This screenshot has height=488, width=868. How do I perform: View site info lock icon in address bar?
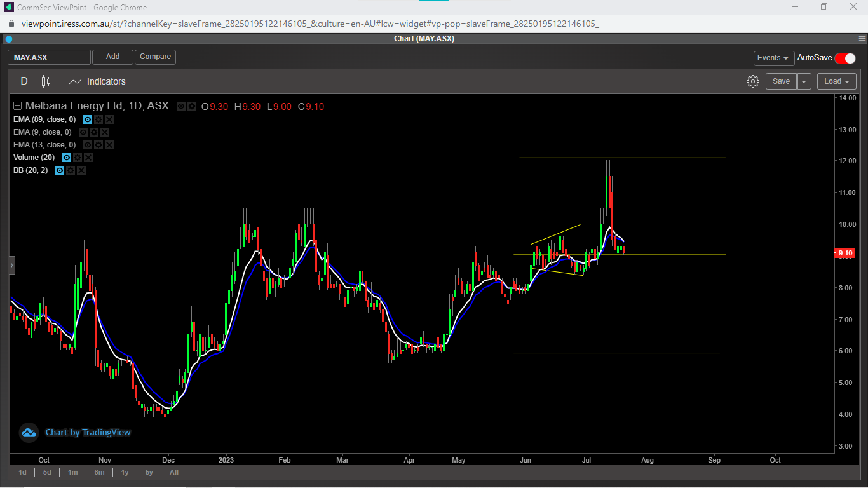[x=11, y=24]
